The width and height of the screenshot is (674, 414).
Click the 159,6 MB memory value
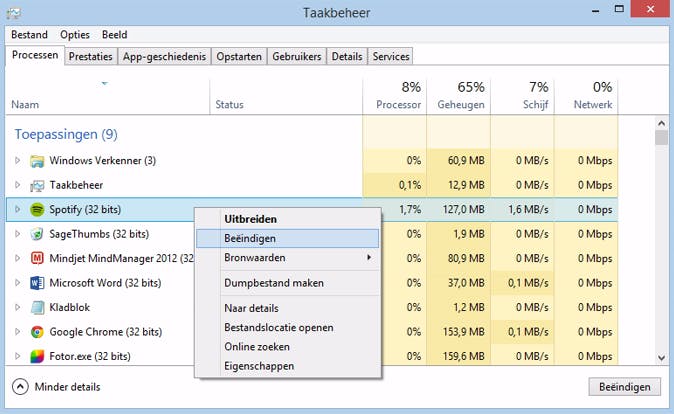[x=463, y=356]
